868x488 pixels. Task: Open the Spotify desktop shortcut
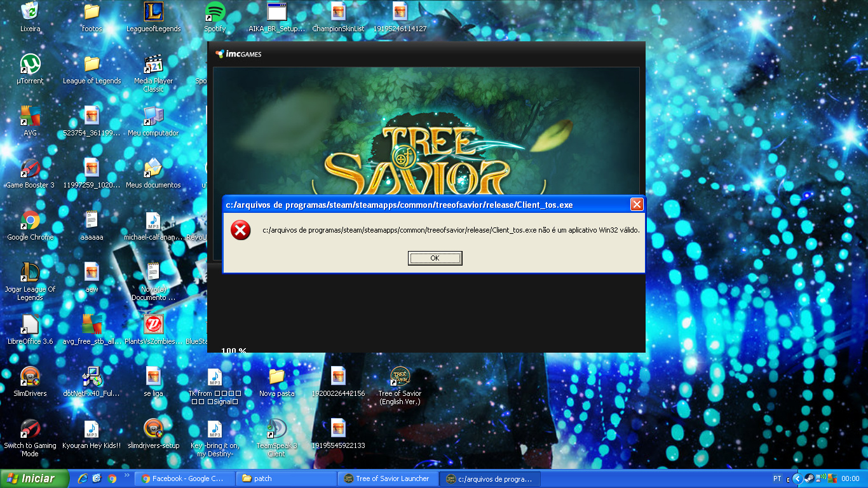point(215,13)
